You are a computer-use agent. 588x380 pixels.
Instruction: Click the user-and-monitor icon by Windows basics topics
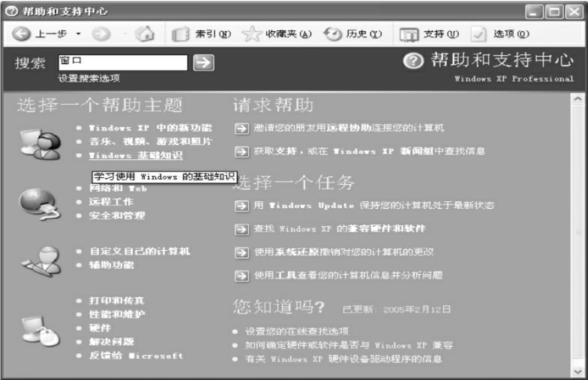tap(40, 144)
